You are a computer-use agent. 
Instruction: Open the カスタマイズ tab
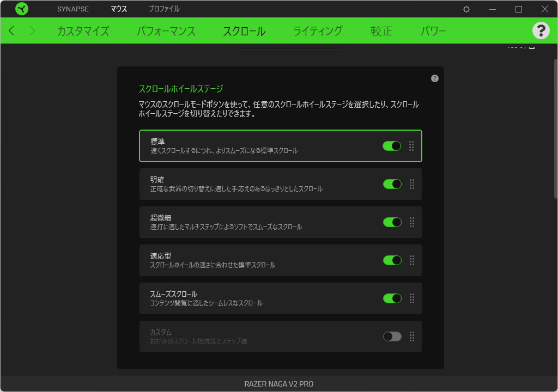pyautogui.click(x=83, y=31)
